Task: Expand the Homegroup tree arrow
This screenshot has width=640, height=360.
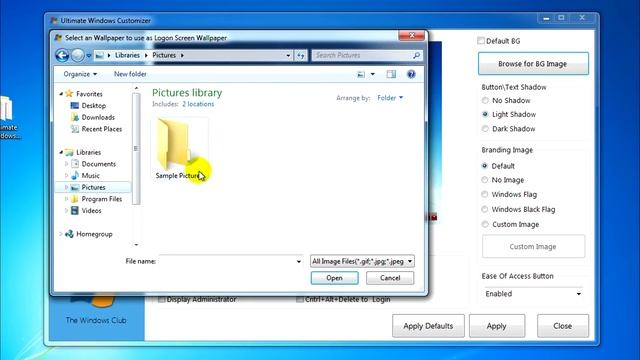Action: tap(61, 234)
